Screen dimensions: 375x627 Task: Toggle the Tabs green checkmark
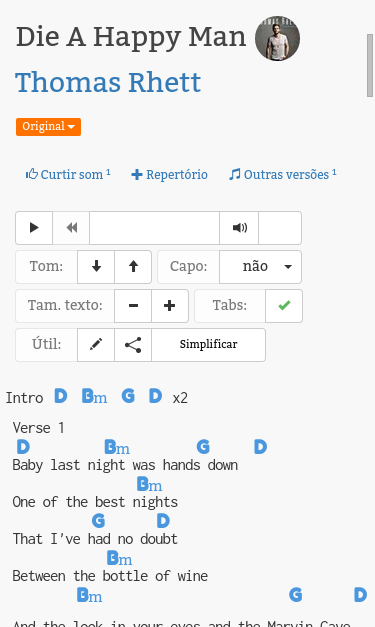point(284,306)
